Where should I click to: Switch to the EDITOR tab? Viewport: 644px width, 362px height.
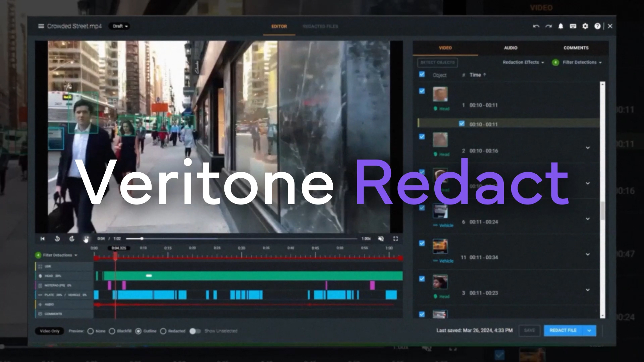[x=279, y=26]
